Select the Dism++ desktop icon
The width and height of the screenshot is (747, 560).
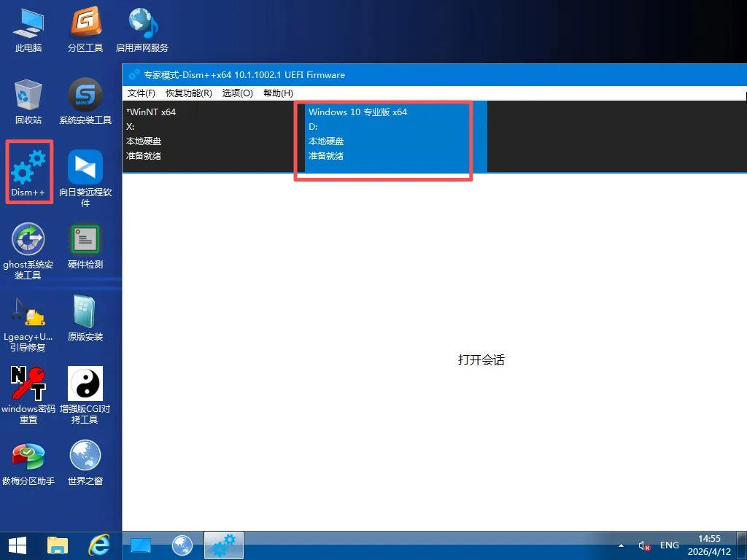click(x=28, y=174)
